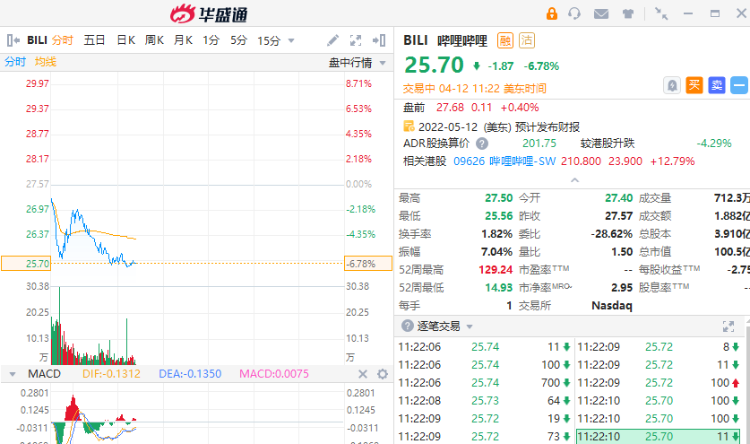This screenshot has width=750, height=444.
Task: Click the pencil drawing tool icon
Action: 333,41
